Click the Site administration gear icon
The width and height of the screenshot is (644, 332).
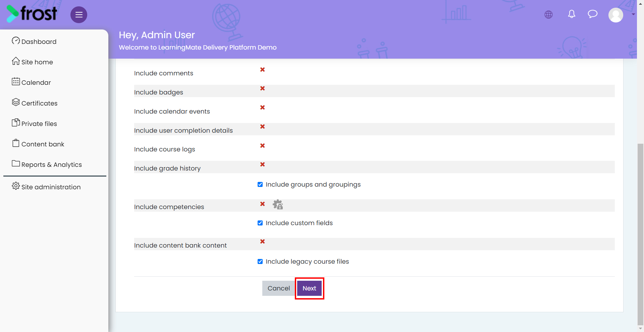coord(16,186)
